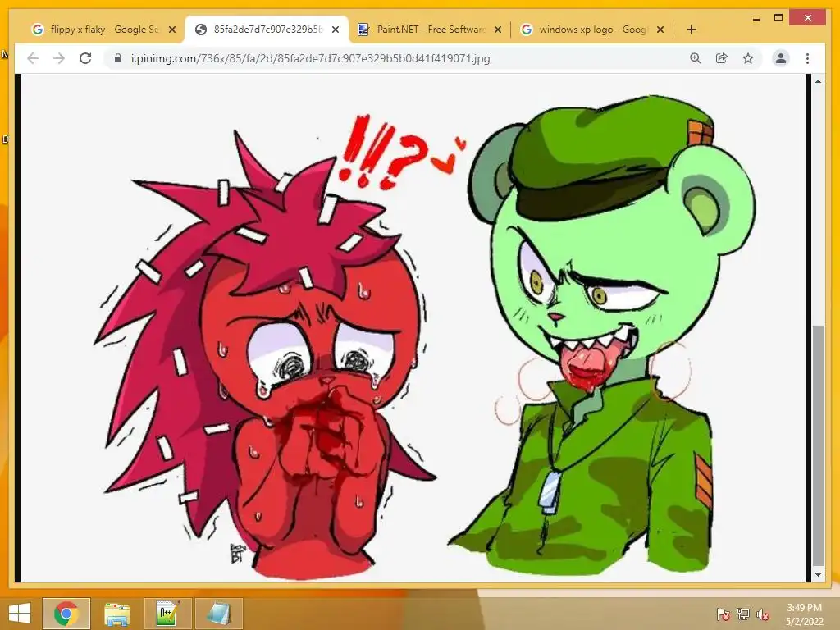The width and height of the screenshot is (840, 630).
Task: Open Chrome three-dot menu
Action: point(807,58)
